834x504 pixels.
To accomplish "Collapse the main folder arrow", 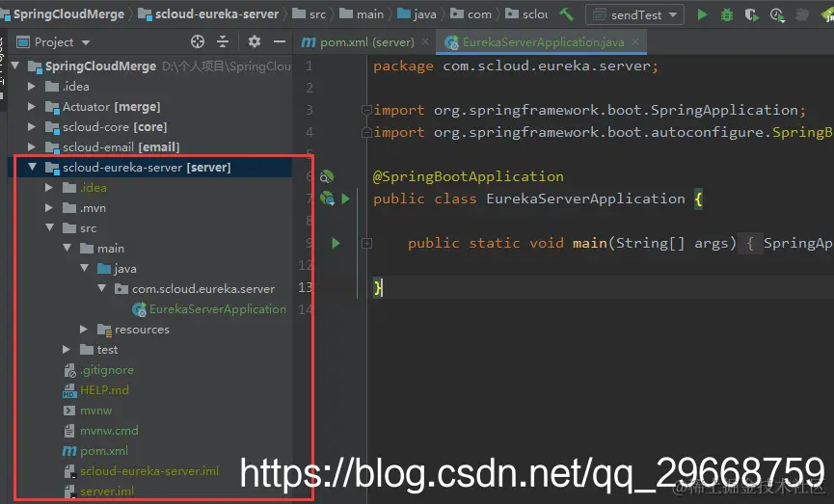I will (67, 248).
